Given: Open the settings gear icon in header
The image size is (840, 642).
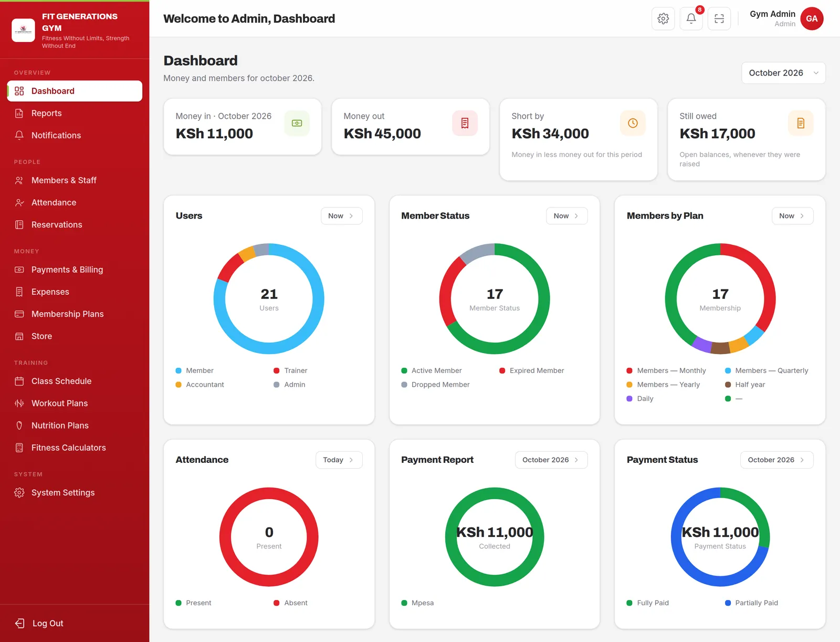Looking at the screenshot, I should [x=663, y=18].
